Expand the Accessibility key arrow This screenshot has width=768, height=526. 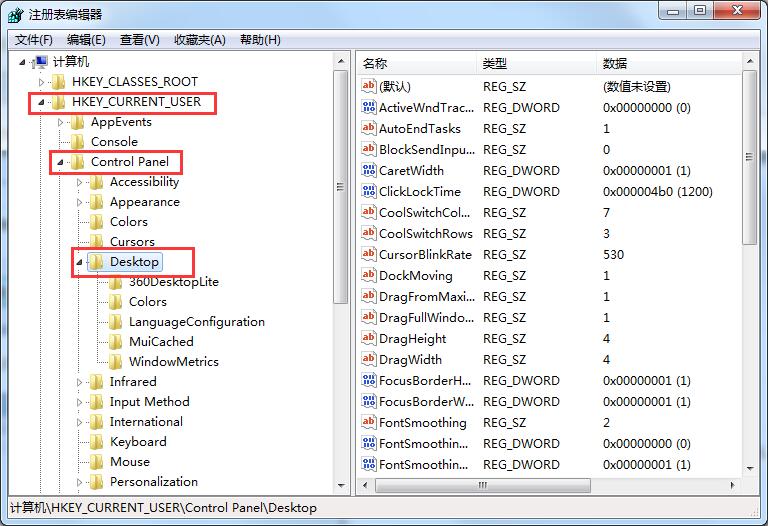pyautogui.click(x=80, y=182)
